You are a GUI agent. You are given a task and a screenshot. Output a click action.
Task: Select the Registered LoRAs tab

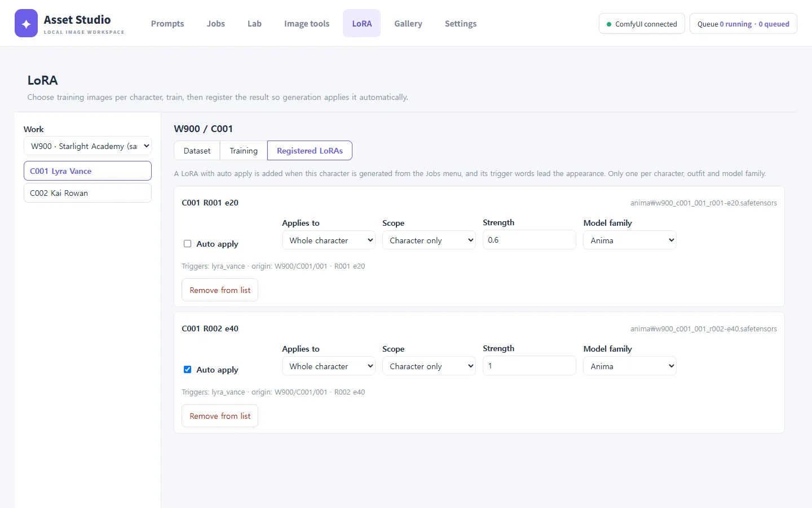(310, 151)
